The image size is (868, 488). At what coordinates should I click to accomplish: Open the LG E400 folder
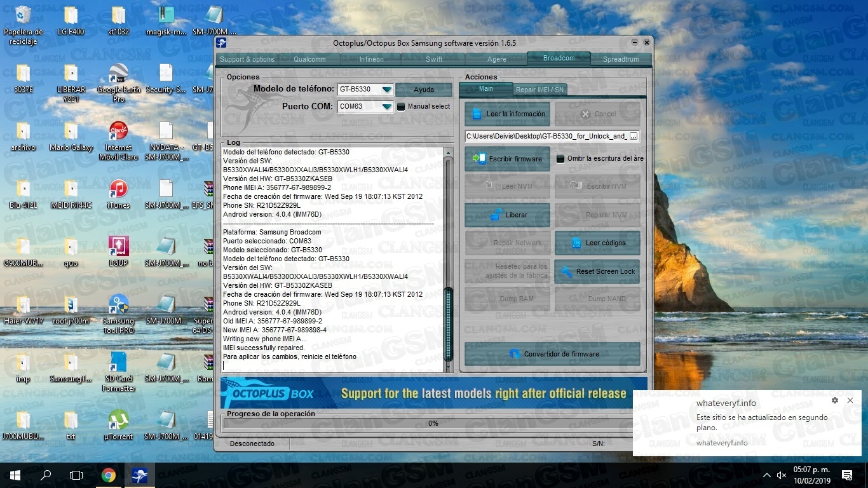[71, 21]
